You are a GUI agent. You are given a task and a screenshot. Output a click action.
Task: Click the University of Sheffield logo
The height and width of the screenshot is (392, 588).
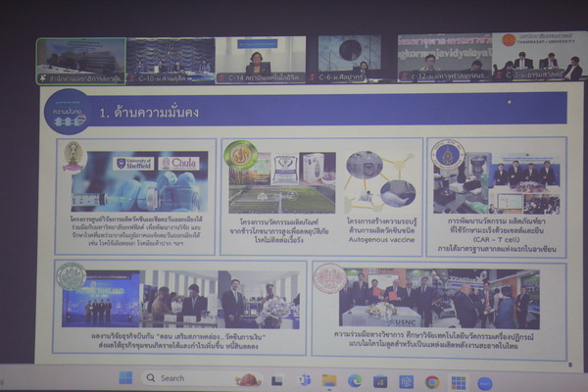click(134, 164)
